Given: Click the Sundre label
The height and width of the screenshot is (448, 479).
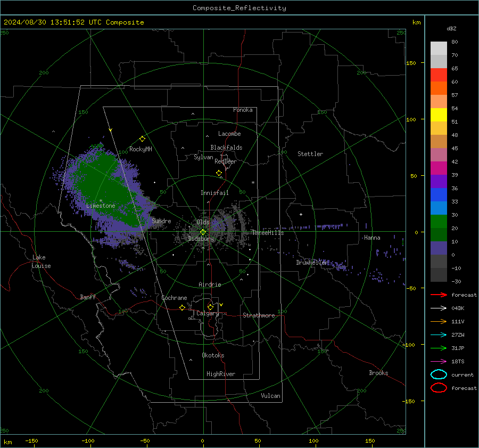Looking at the screenshot, I should 161,221.
